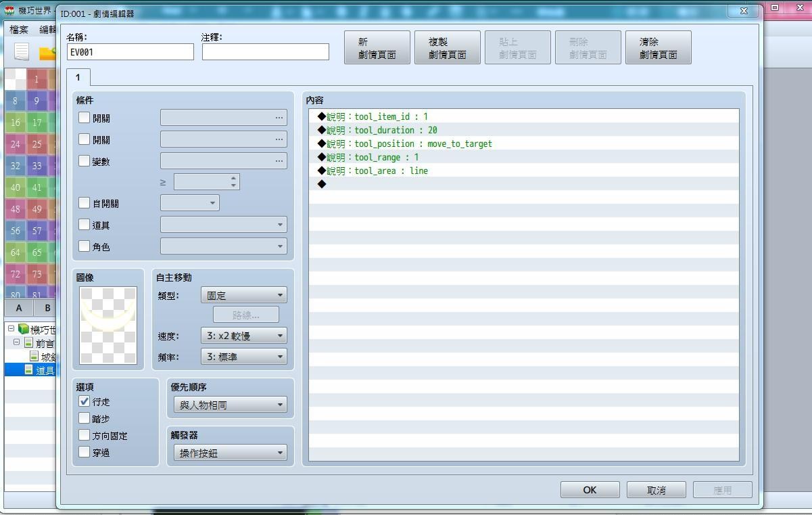This screenshot has height=515, width=812.
Task: Increase the variable threshold spinner value
Action: pyautogui.click(x=234, y=178)
